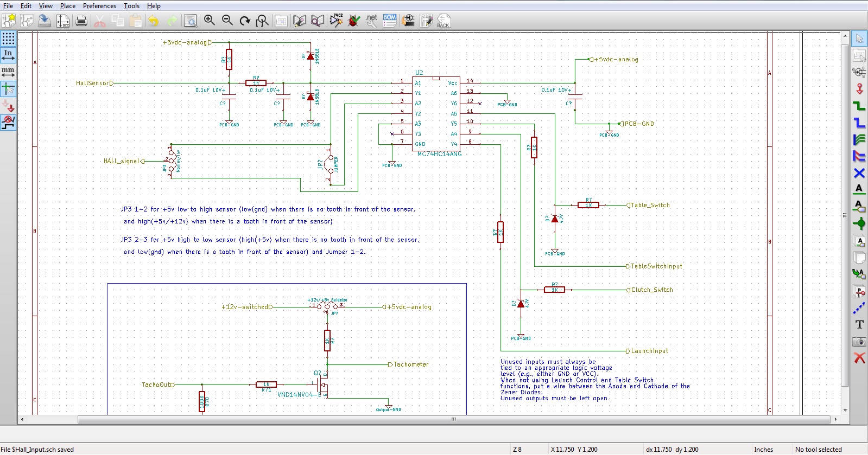Choose the Place junction tool
868x455 pixels.
pos(859,223)
